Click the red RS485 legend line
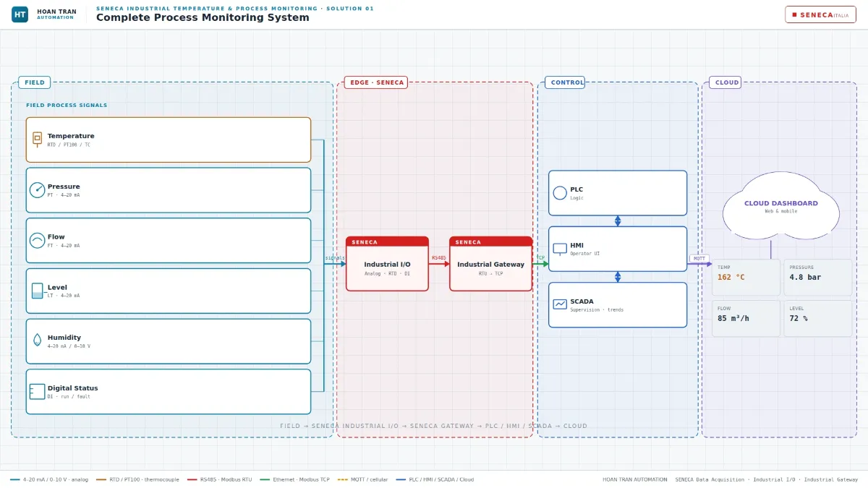 pyautogui.click(x=192, y=479)
